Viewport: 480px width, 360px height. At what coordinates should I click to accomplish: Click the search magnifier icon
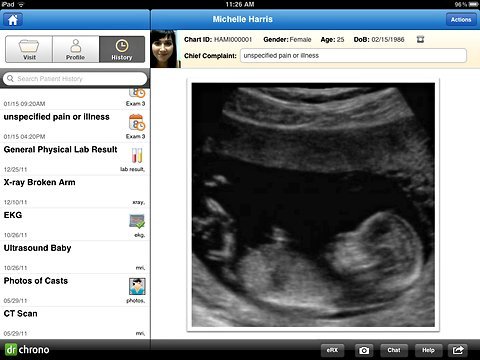pyautogui.click(x=10, y=79)
